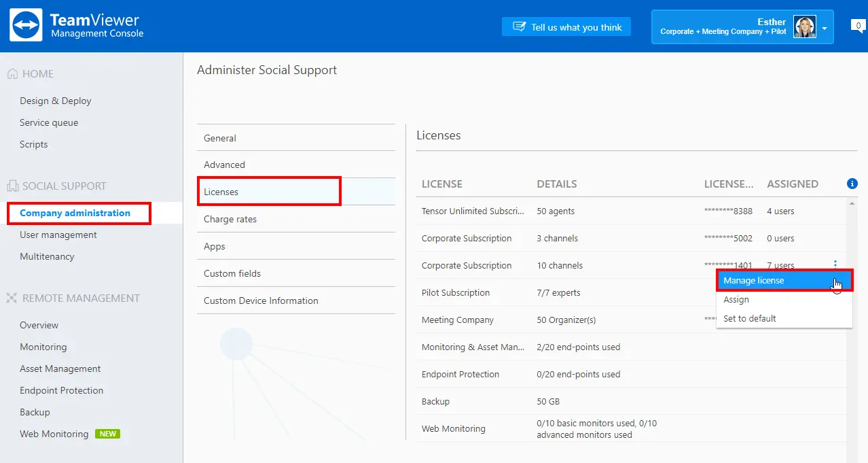Open the Service queue page
The image size is (868, 463).
tap(49, 122)
